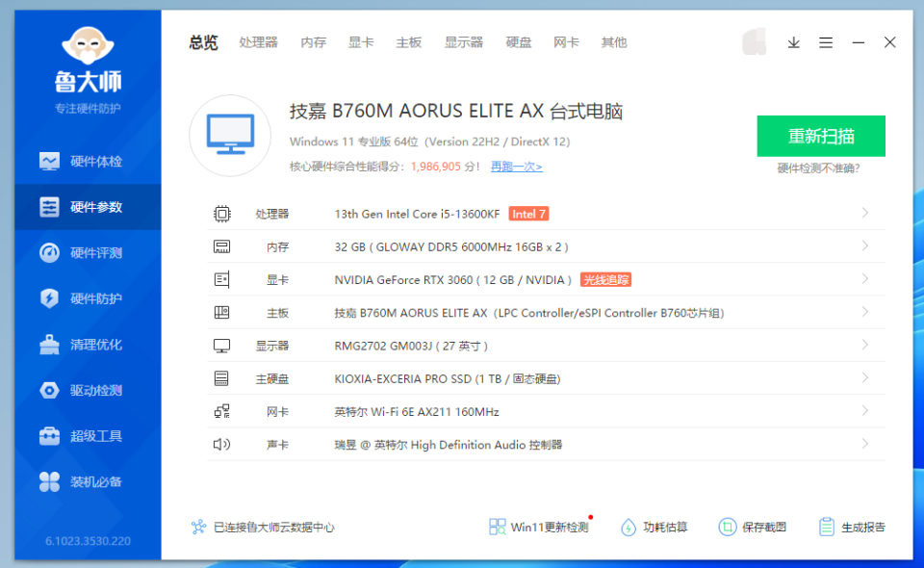Click the 重新扫描 rescan button
Viewport: 924px width, 568px height.
click(x=820, y=136)
